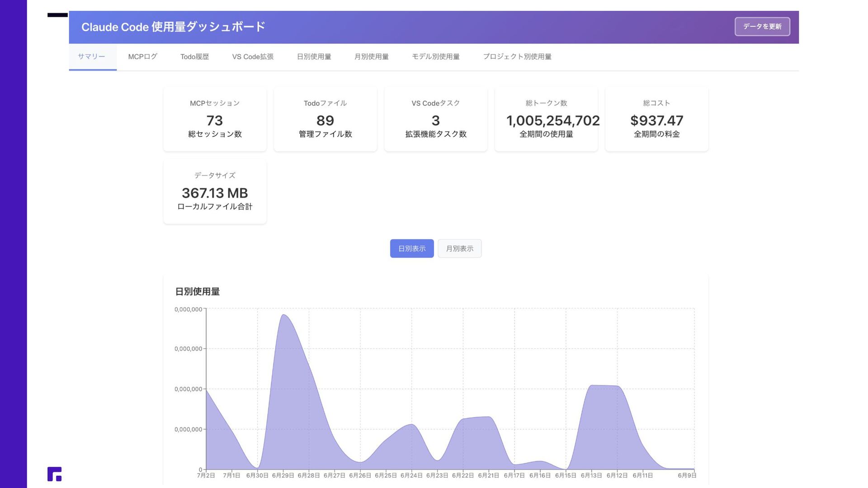Select the 日別表示 view button
Viewport: 868px width, 488px height.
pyautogui.click(x=412, y=248)
